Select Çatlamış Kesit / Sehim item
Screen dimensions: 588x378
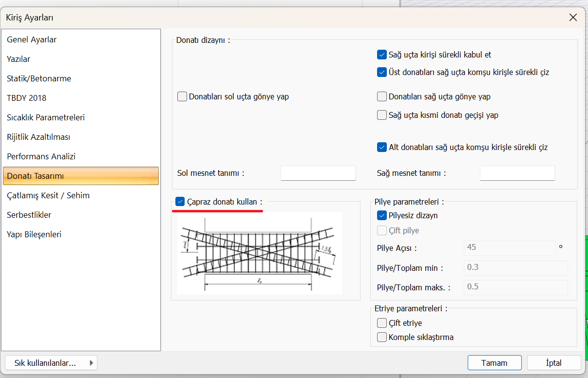(x=48, y=195)
